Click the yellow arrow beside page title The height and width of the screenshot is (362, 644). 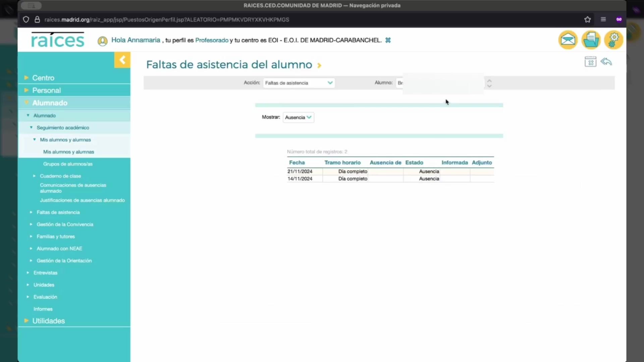pos(319,65)
